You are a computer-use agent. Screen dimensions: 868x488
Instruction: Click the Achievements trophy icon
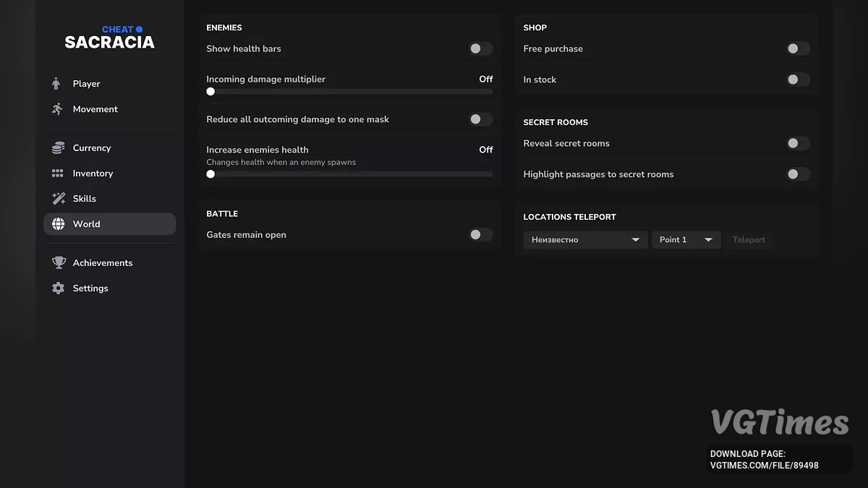56,262
